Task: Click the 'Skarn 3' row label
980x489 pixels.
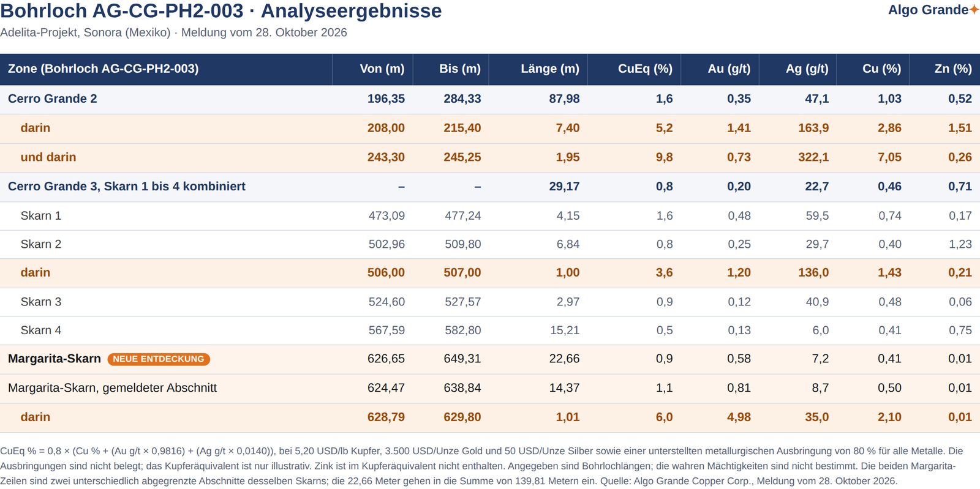Action: coord(41,302)
